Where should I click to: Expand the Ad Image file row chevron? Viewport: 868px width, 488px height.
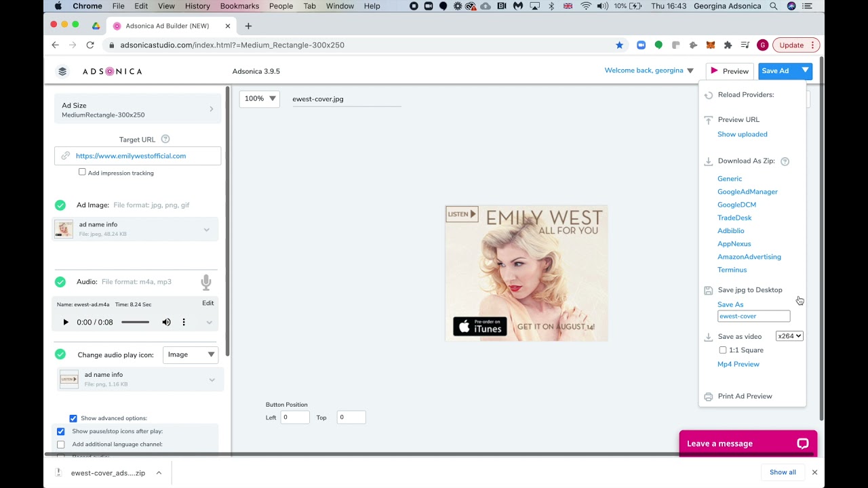[207, 230]
